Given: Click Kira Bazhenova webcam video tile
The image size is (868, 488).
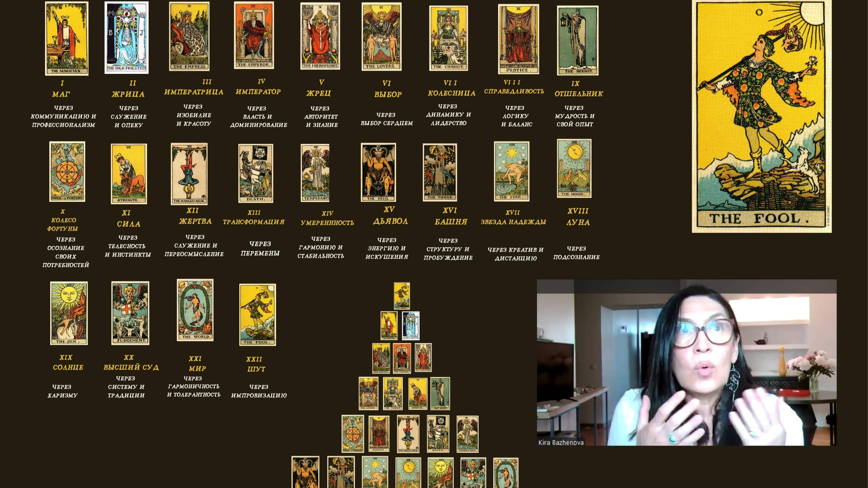Looking at the screenshot, I should click(x=686, y=362).
